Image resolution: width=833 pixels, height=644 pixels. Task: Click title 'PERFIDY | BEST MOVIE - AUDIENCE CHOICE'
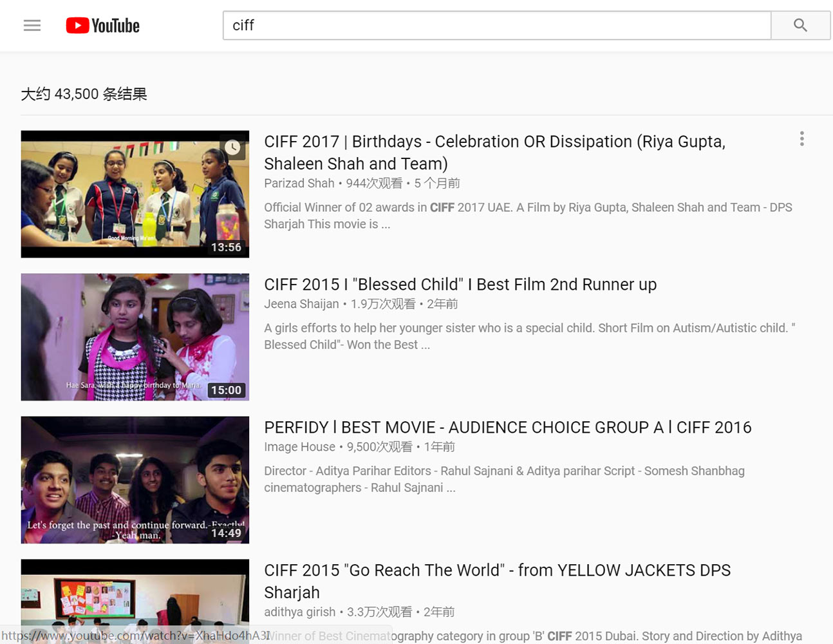tap(507, 428)
